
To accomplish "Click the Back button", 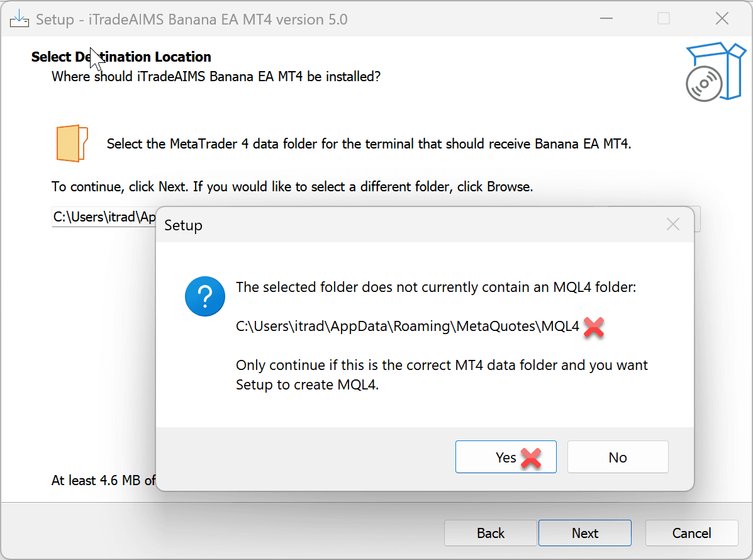I will click(x=490, y=533).
